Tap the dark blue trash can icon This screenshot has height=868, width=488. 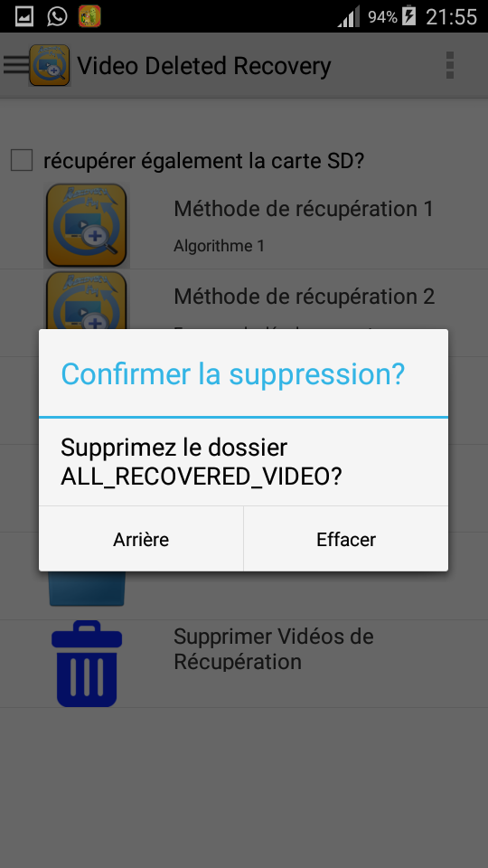pyautogui.click(x=87, y=663)
